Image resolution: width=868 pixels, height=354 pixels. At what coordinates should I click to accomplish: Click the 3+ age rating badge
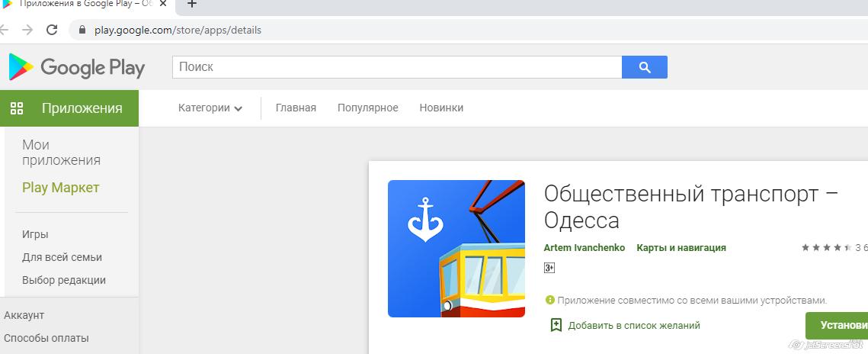point(549,268)
